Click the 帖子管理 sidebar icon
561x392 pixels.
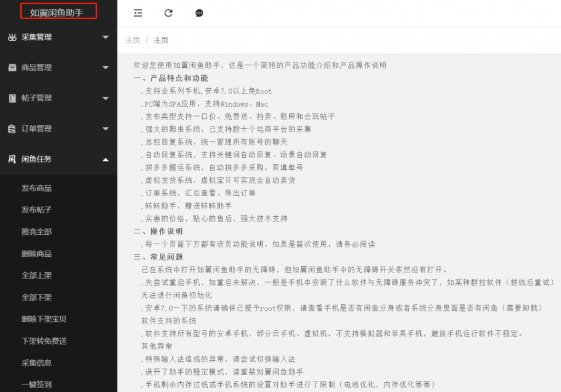click(12, 99)
